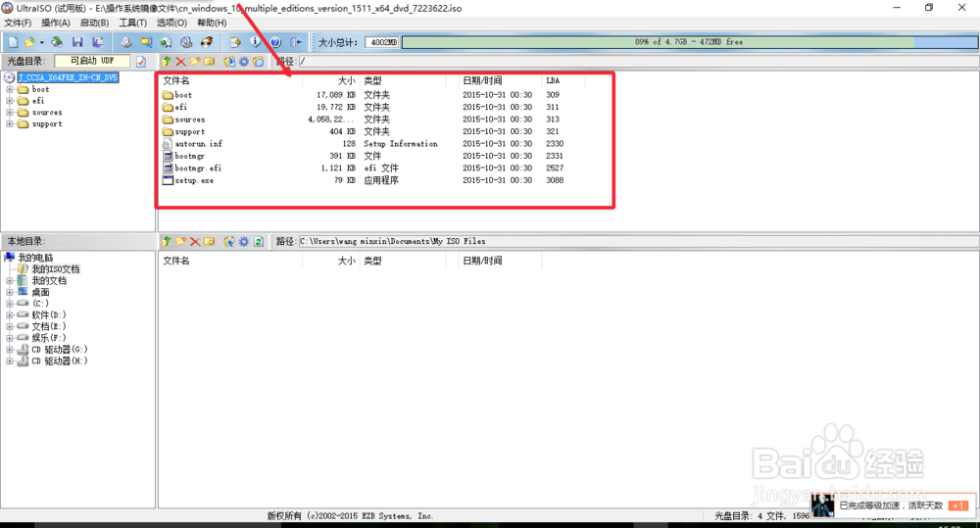Click the local path field My ISO Files
This screenshot has width=980, height=528.
[x=638, y=241]
